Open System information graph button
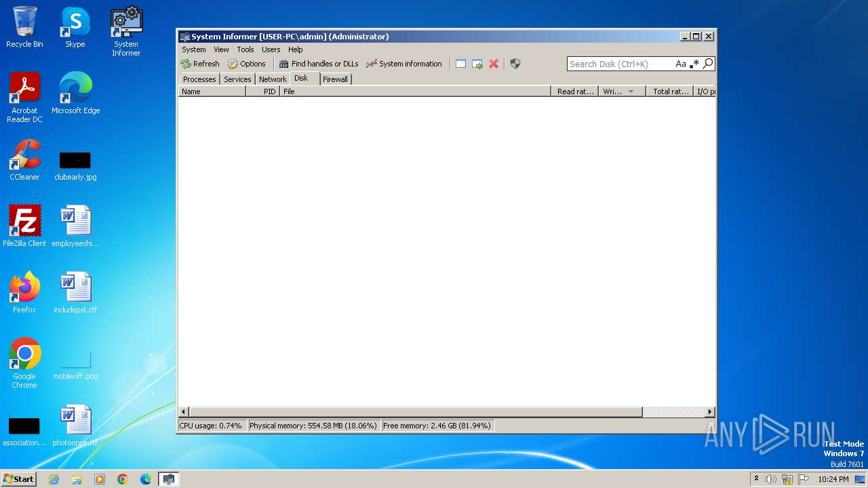 pyautogui.click(x=404, y=64)
